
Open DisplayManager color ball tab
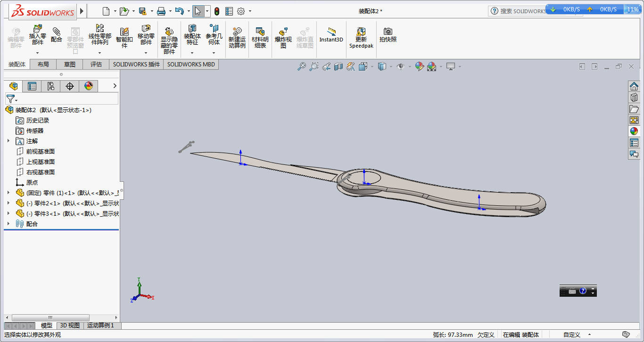(x=89, y=86)
